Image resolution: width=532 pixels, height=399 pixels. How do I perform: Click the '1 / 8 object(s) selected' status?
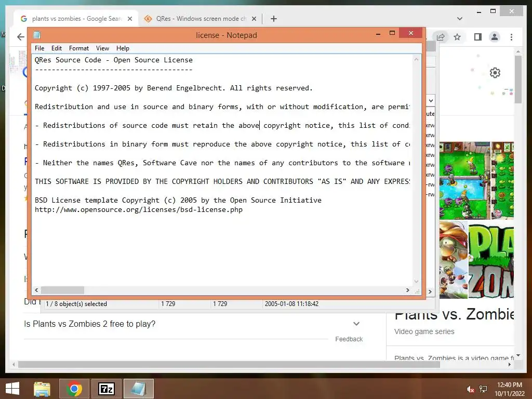point(76,304)
